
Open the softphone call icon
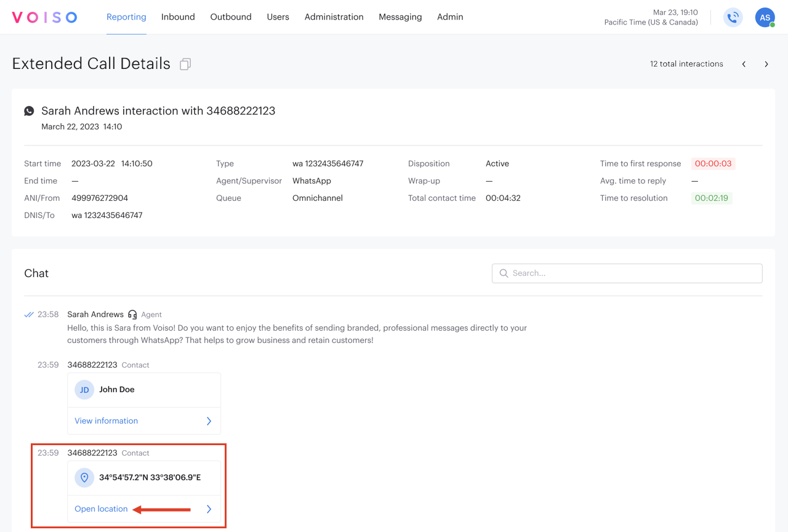tap(733, 17)
